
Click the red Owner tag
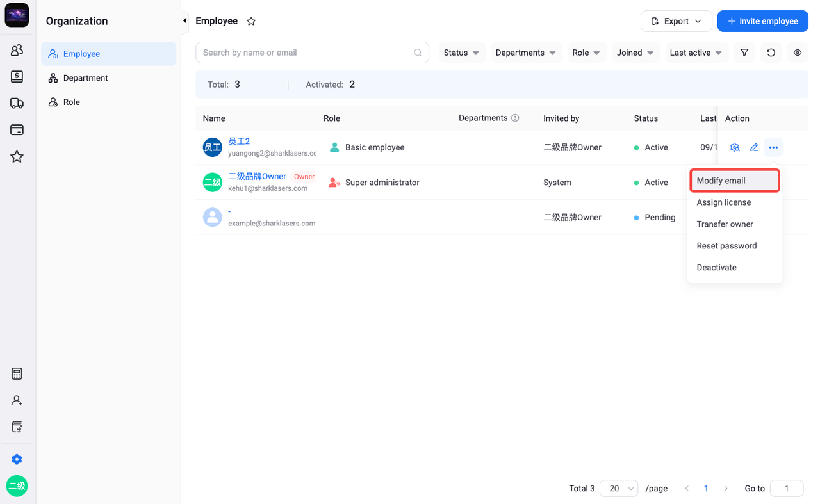[304, 177]
